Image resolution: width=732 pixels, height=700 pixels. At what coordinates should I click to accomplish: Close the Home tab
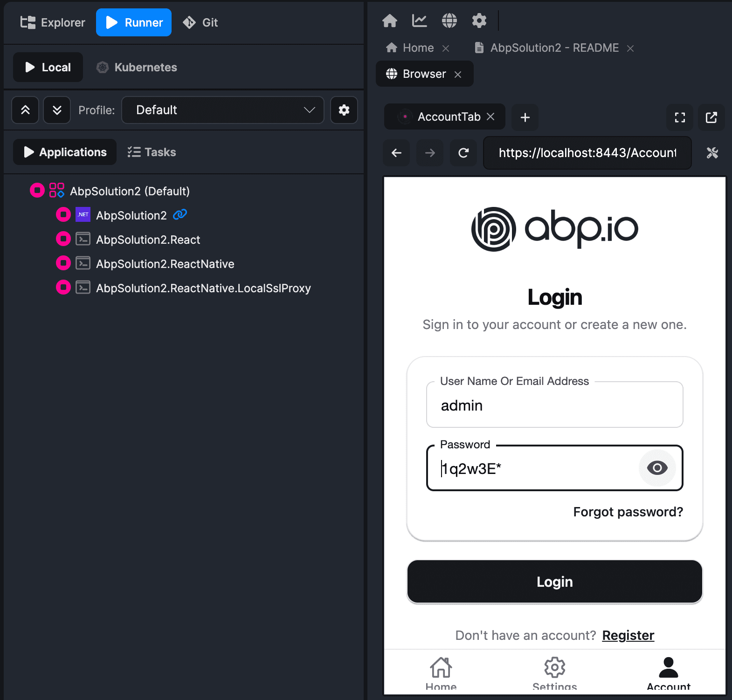tap(446, 48)
